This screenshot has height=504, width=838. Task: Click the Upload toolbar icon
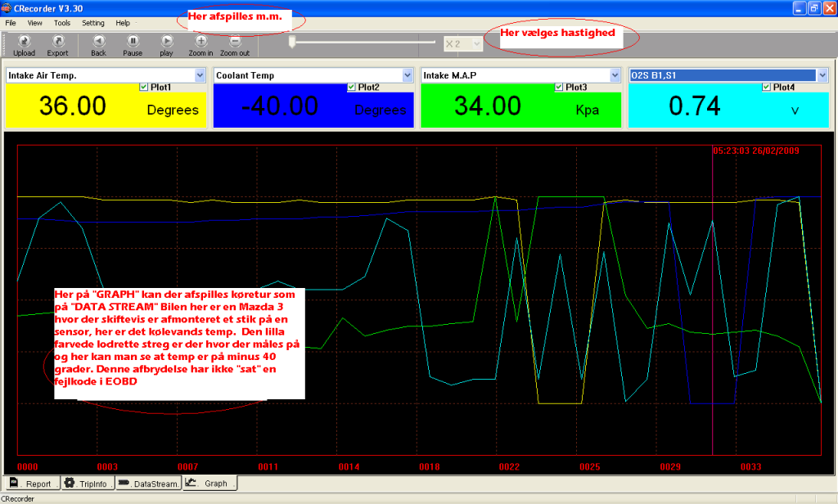pos(24,41)
